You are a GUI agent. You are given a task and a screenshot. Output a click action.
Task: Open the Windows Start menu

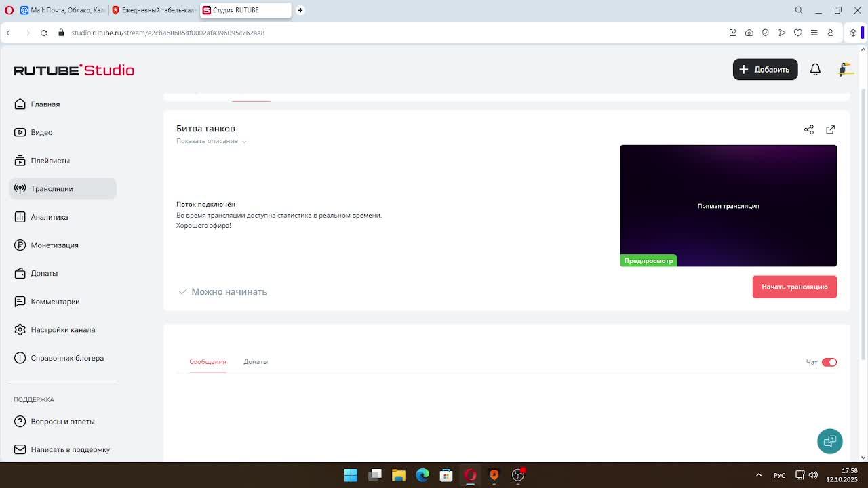pyautogui.click(x=351, y=475)
